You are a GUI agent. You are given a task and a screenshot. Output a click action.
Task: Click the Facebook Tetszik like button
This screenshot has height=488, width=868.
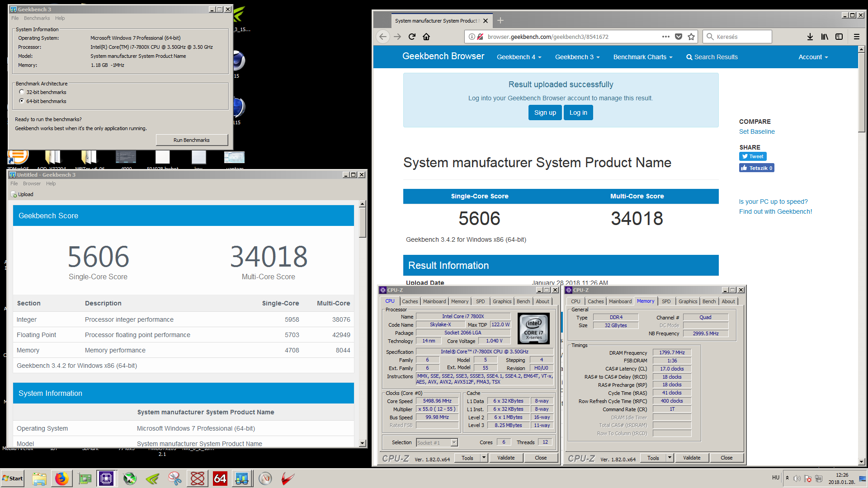click(x=757, y=168)
